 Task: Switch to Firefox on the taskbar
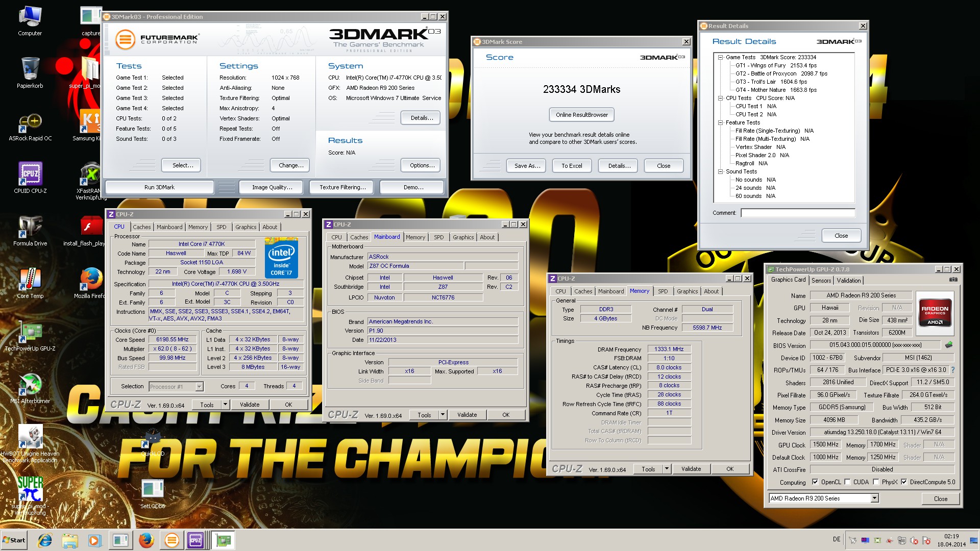click(146, 540)
